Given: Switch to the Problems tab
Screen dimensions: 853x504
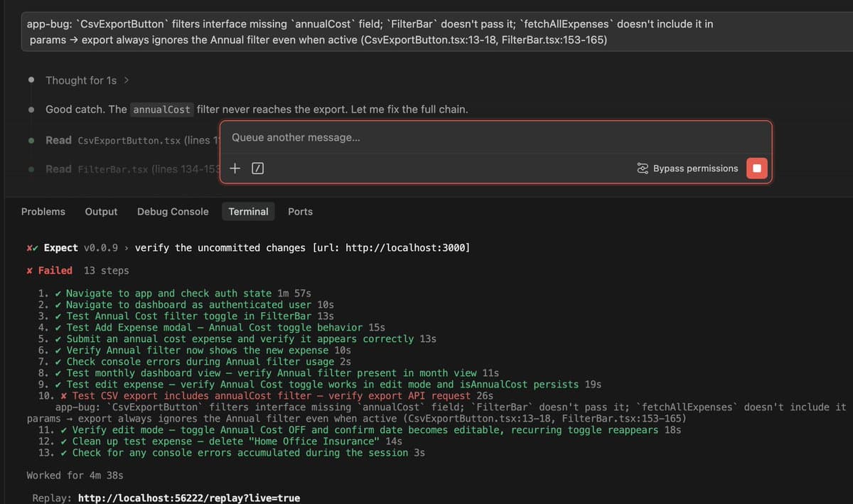Looking at the screenshot, I should tap(43, 211).
